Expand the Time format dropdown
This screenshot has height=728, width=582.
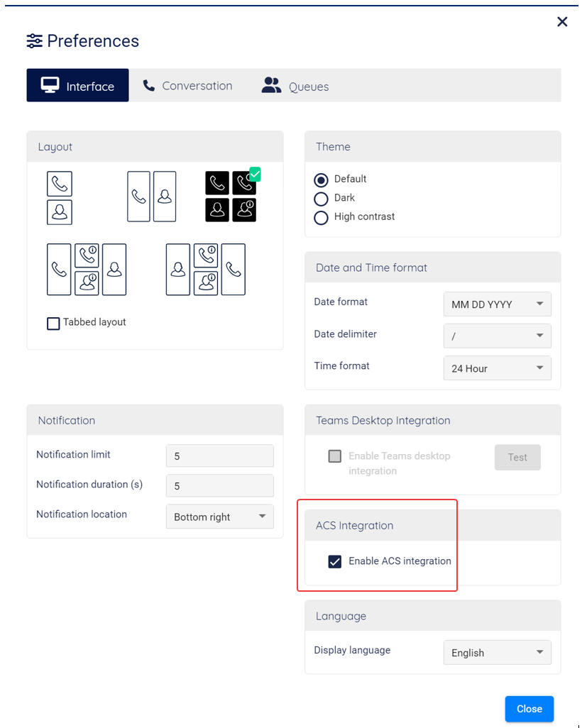coord(497,368)
